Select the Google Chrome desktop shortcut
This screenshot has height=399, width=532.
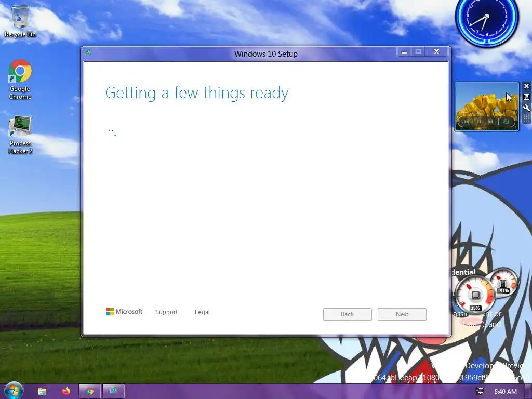(x=20, y=79)
